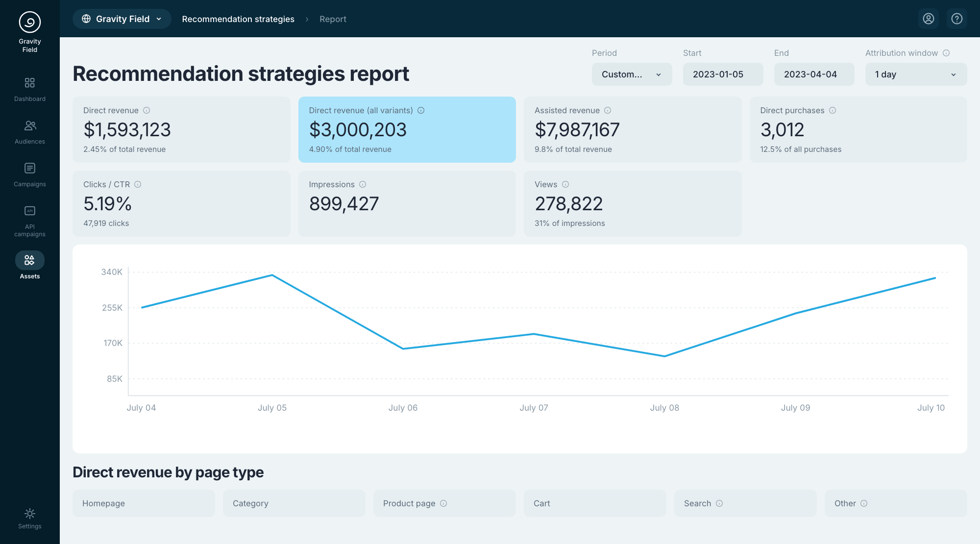Click the July 05 peak chart point
Image resolution: width=980 pixels, height=544 pixels.
(x=272, y=275)
